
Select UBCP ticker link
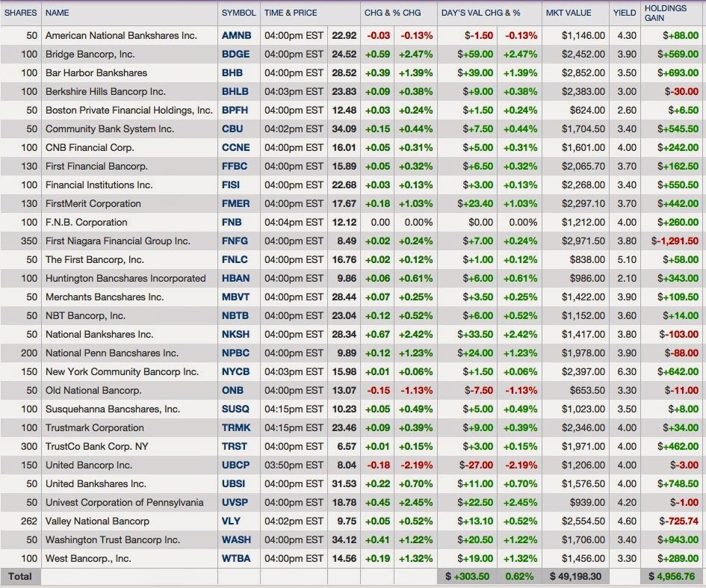click(235, 465)
